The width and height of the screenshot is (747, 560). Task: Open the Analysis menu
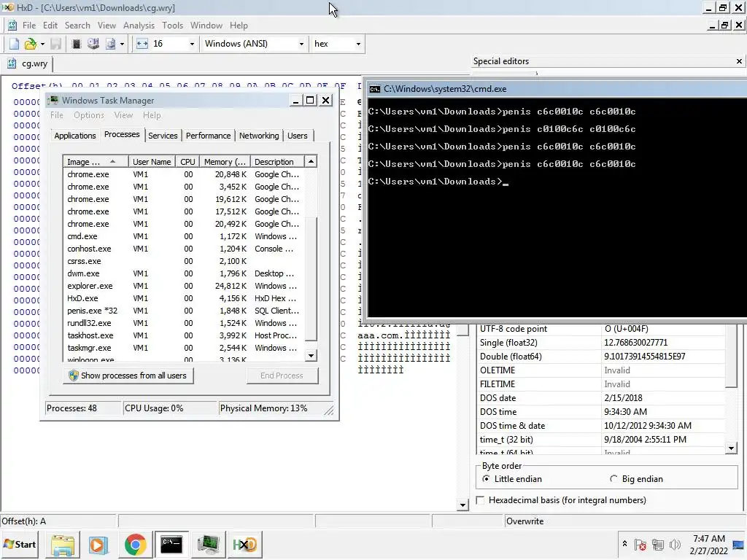click(139, 26)
